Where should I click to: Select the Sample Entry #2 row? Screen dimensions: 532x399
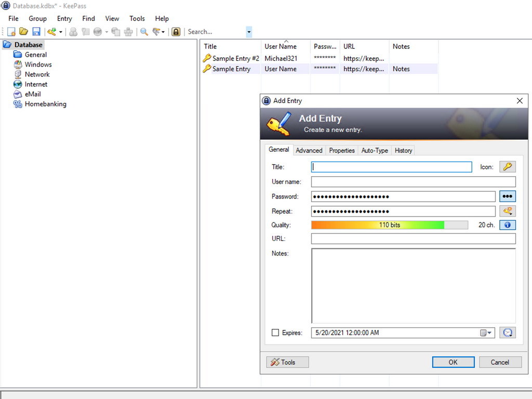coord(319,58)
